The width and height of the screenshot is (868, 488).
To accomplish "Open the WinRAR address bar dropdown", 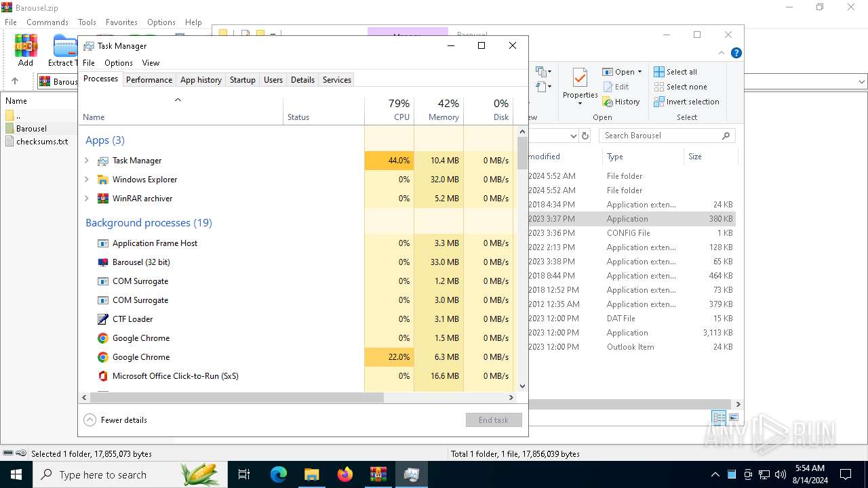I will point(862,81).
